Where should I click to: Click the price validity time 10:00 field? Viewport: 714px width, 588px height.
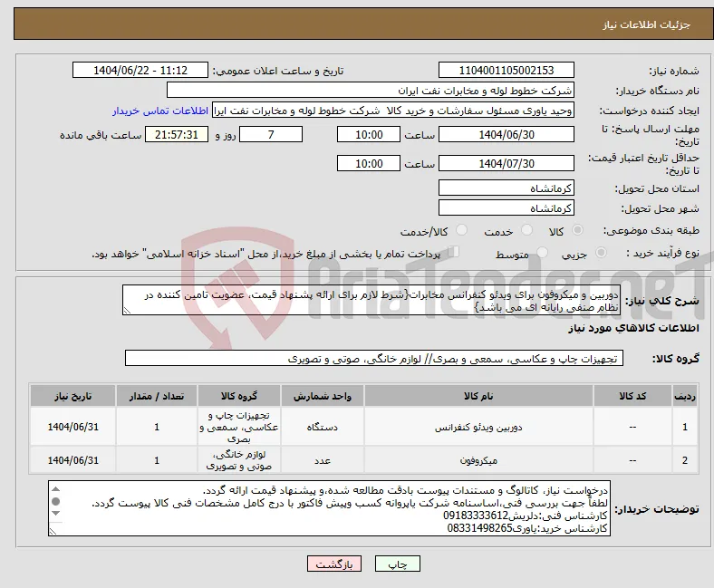[x=369, y=163]
